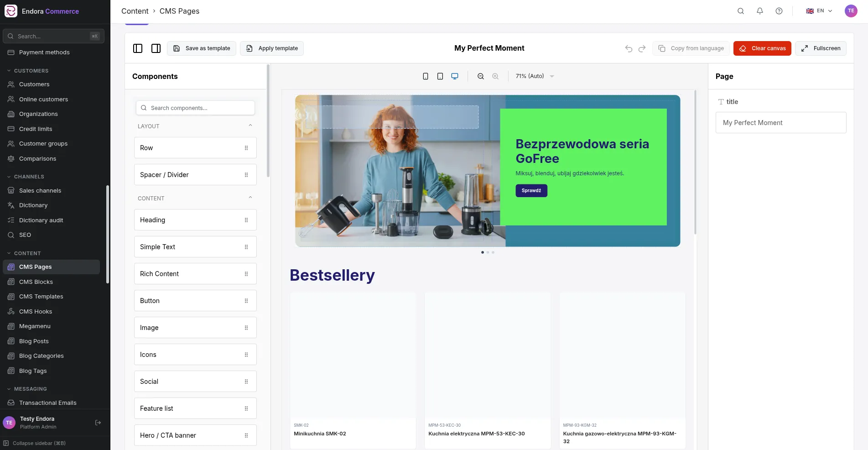Click the red Clear canvas button
The height and width of the screenshot is (450, 868).
[x=762, y=48]
